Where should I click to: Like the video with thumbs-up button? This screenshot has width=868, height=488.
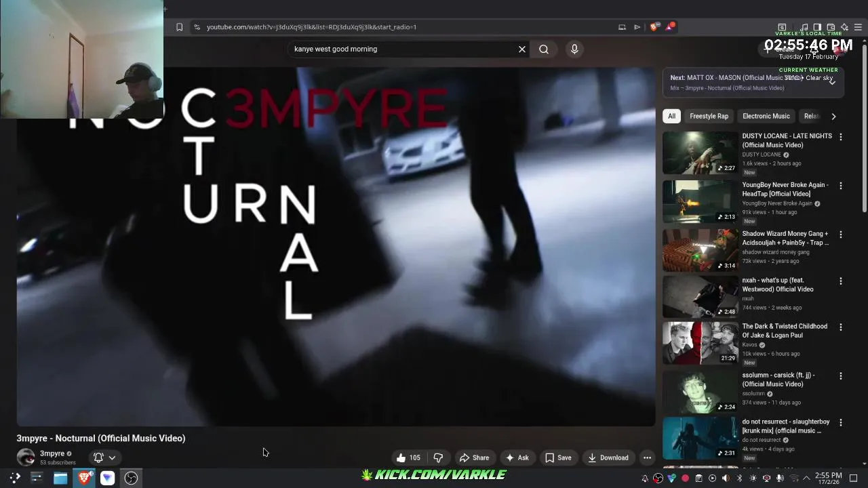click(409, 457)
